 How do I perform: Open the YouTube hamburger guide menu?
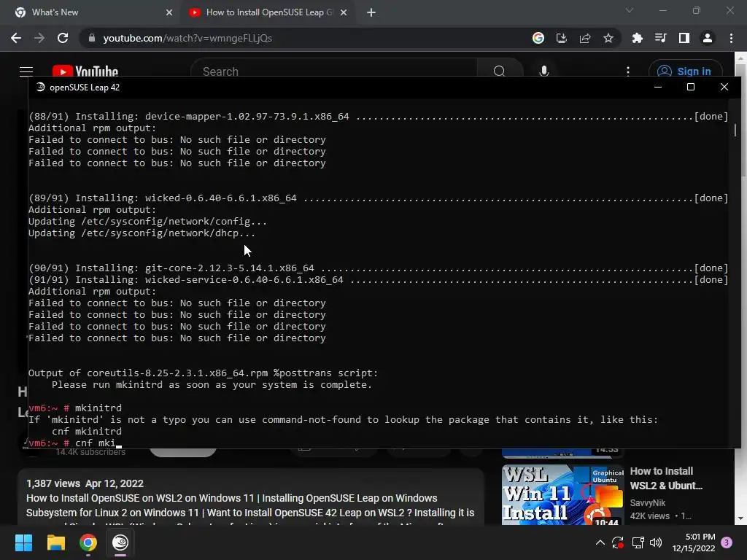tap(26, 71)
